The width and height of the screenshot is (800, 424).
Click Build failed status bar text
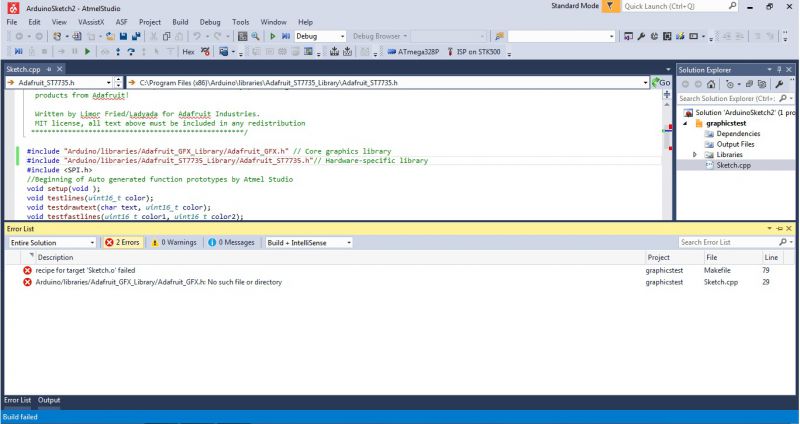point(20,417)
